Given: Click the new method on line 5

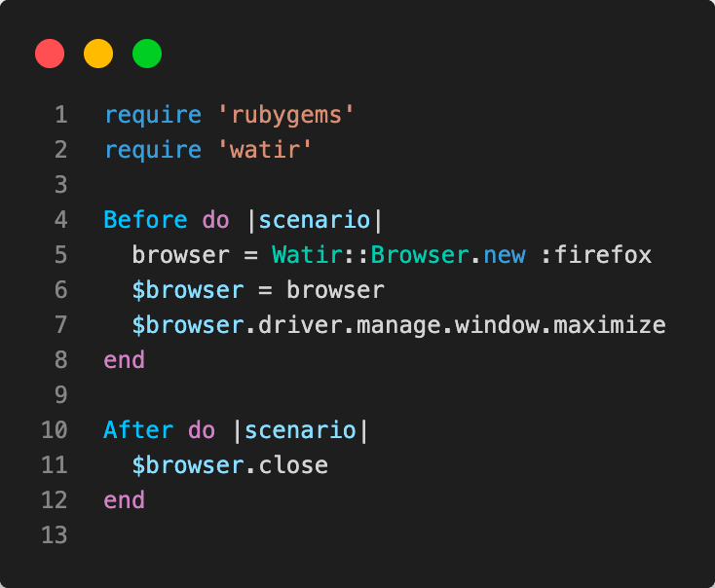Looking at the screenshot, I should (505, 255).
